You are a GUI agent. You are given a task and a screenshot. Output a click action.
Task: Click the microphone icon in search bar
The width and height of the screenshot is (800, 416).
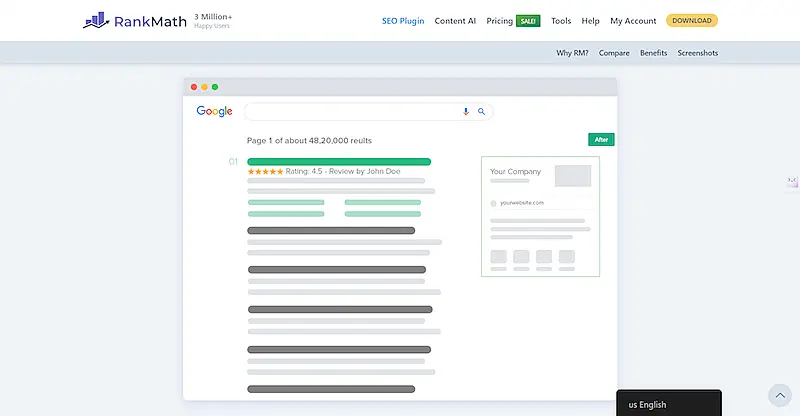466,112
